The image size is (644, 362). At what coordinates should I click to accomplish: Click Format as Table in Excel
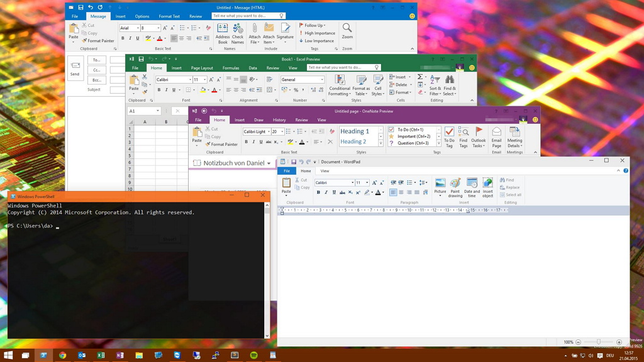[361, 85]
